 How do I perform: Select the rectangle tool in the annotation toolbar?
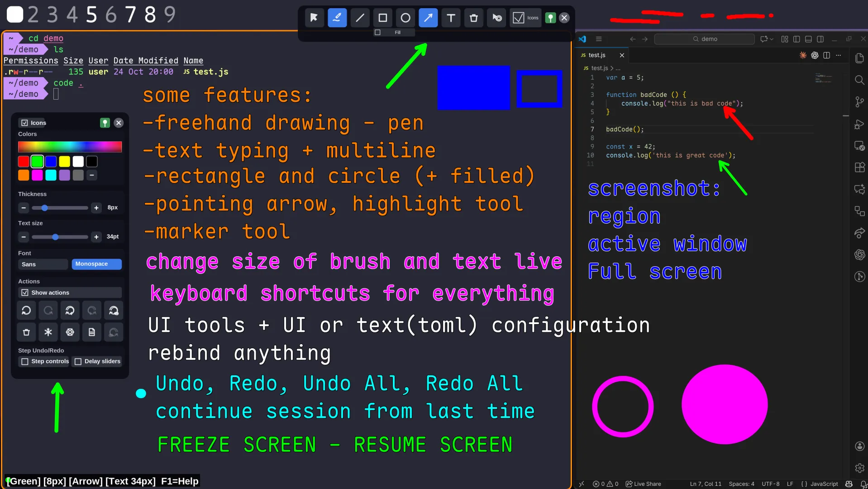pos(382,18)
